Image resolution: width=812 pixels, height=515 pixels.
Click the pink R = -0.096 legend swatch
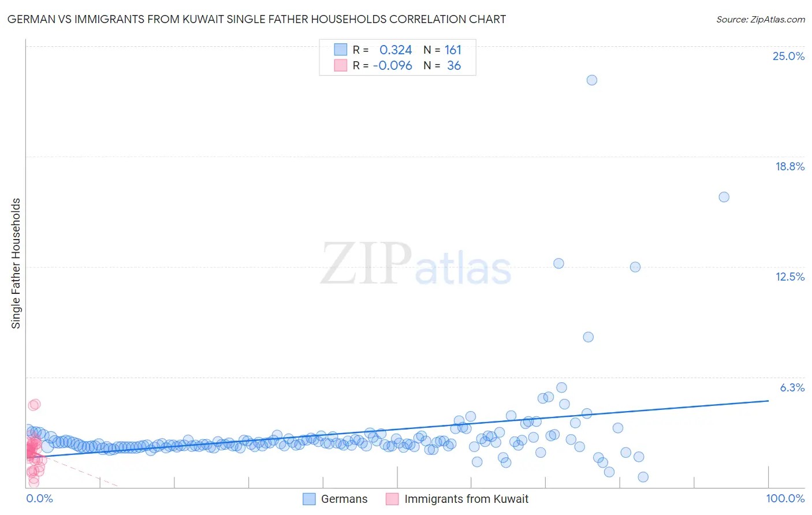point(340,65)
